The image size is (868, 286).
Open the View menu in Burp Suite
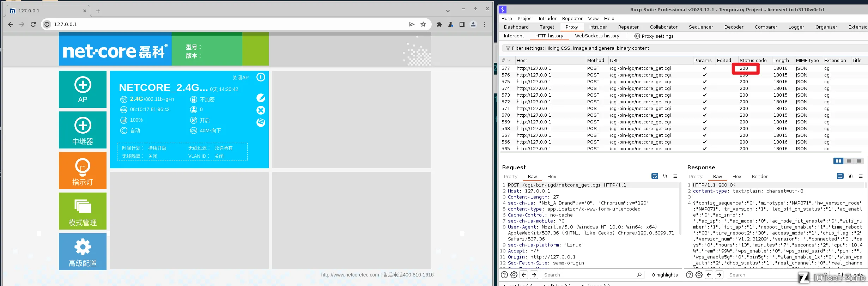click(x=593, y=18)
